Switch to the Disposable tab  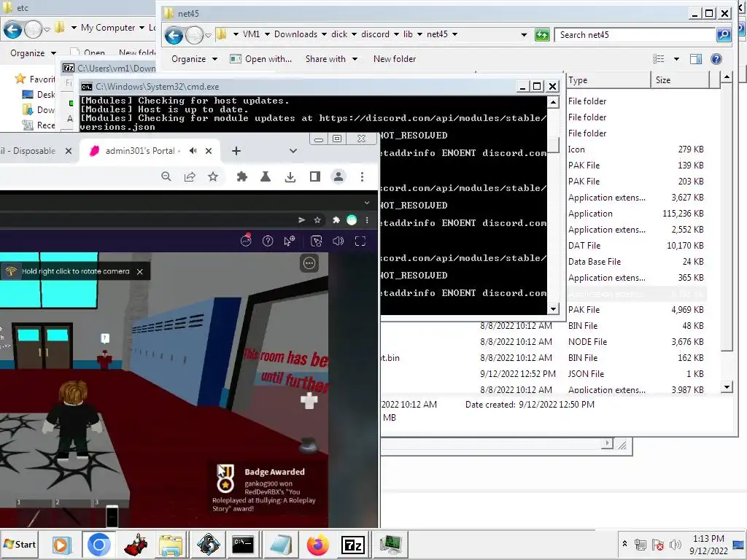34,151
